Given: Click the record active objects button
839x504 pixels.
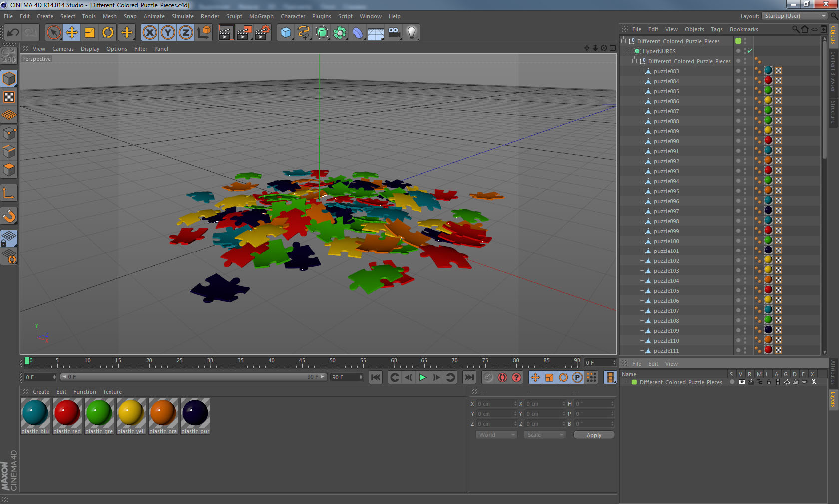Looking at the screenshot, I should click(488, 377).
